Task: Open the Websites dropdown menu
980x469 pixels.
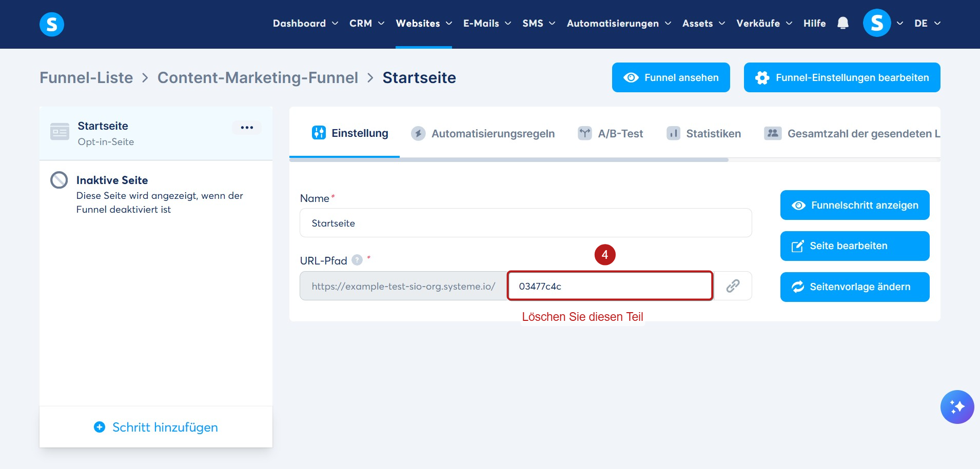Action: (424, 23)
